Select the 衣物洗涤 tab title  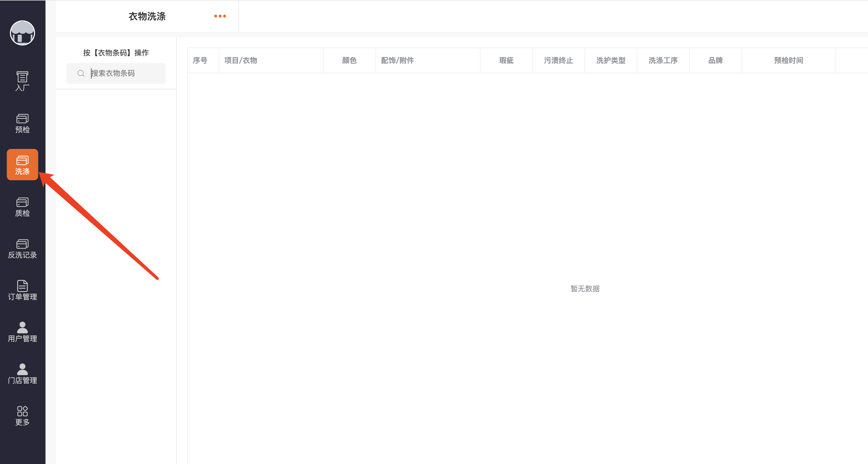pyautogui.click(x=147, y=16)
